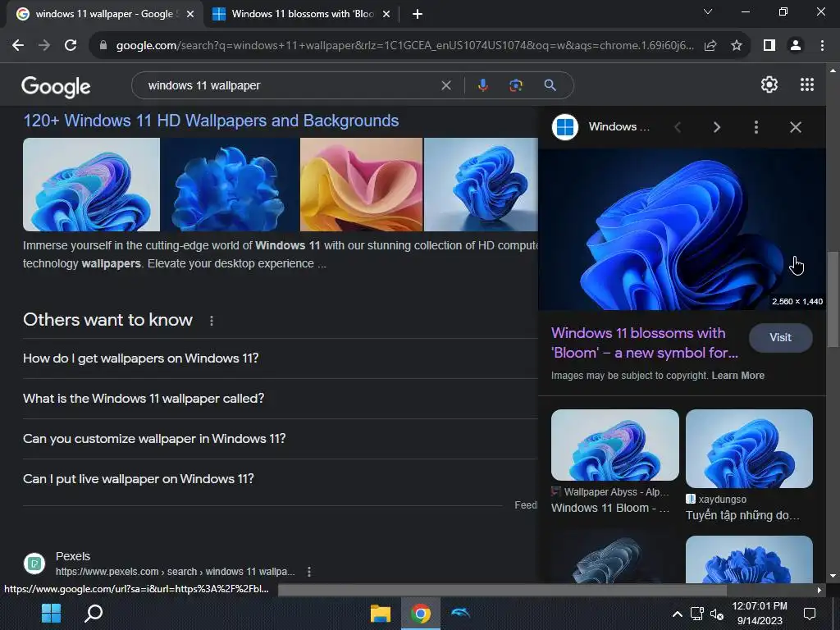Open the Windows Start menu
This screenshot has height=630, width=840.
pos(52,614)
